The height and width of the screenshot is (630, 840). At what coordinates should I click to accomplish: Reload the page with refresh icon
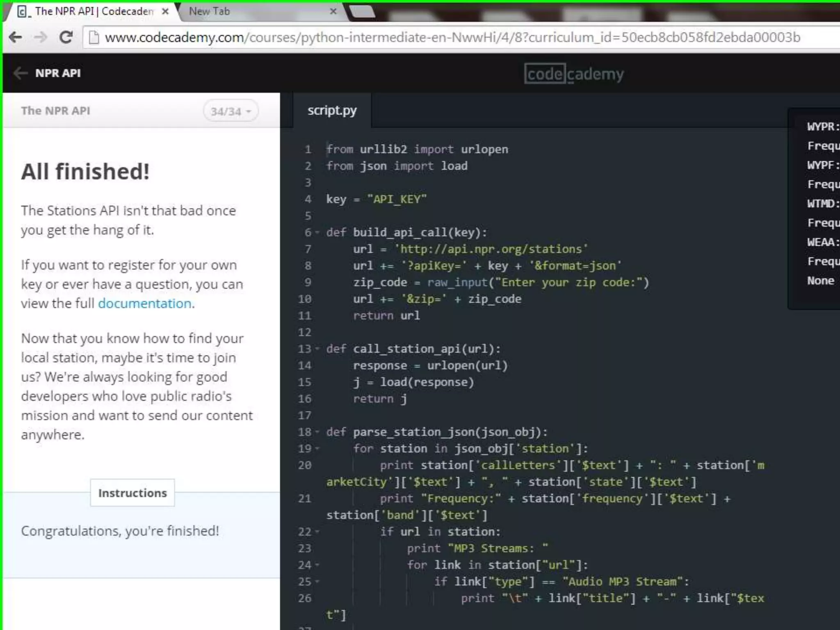point(66,37)
